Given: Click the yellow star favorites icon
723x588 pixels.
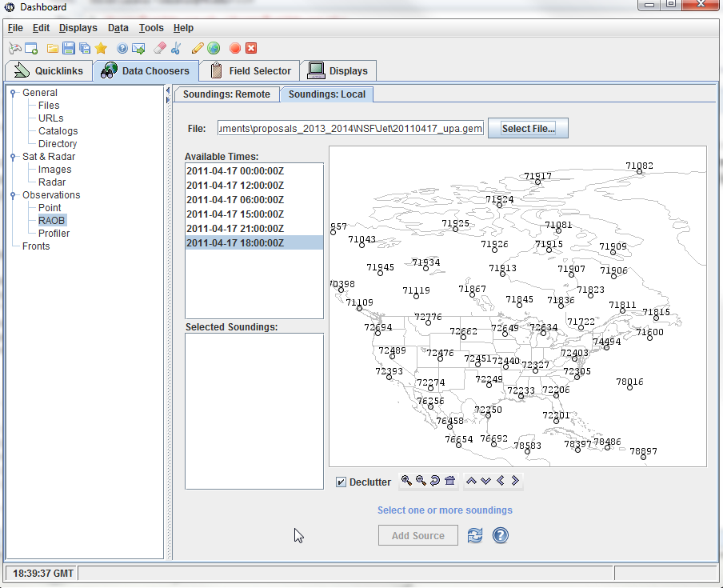Looking at the screenshot, I should (101, 48).
